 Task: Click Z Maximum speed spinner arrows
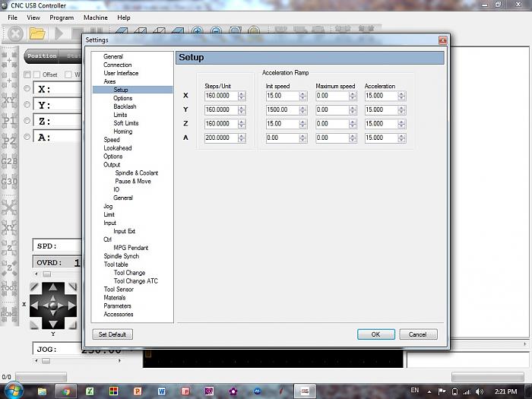click(x=353, y=124)
